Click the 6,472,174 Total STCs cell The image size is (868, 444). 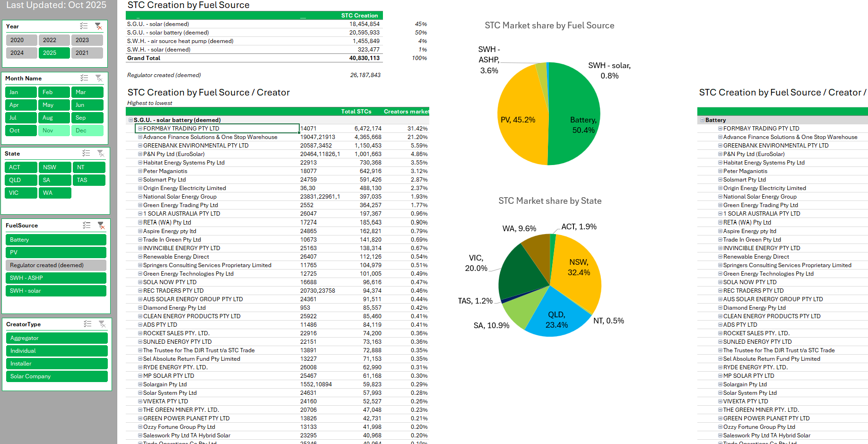(x=368, y=129)
